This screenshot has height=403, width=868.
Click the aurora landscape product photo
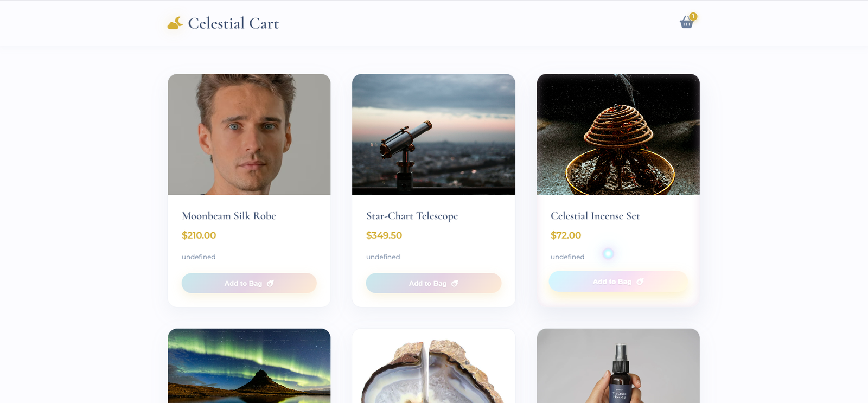(249, 366)
